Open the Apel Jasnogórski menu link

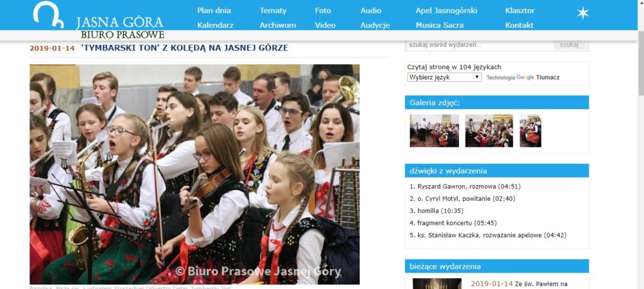(x=447, y=11)
